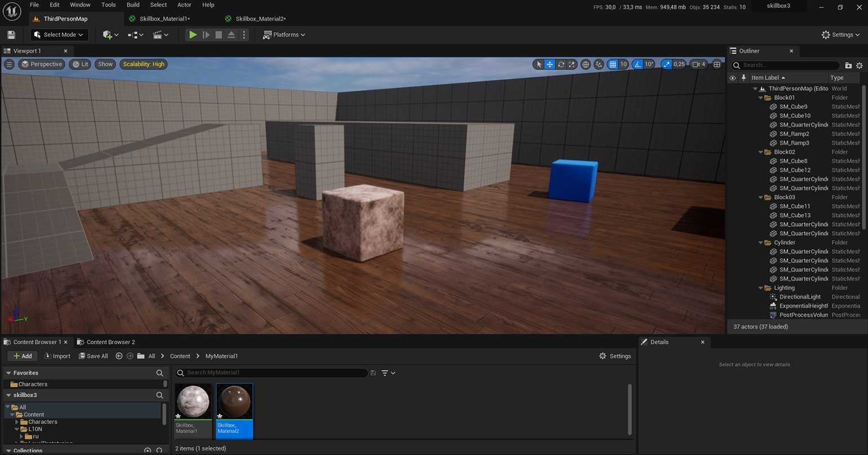Click the Save All button

[93, 356]
